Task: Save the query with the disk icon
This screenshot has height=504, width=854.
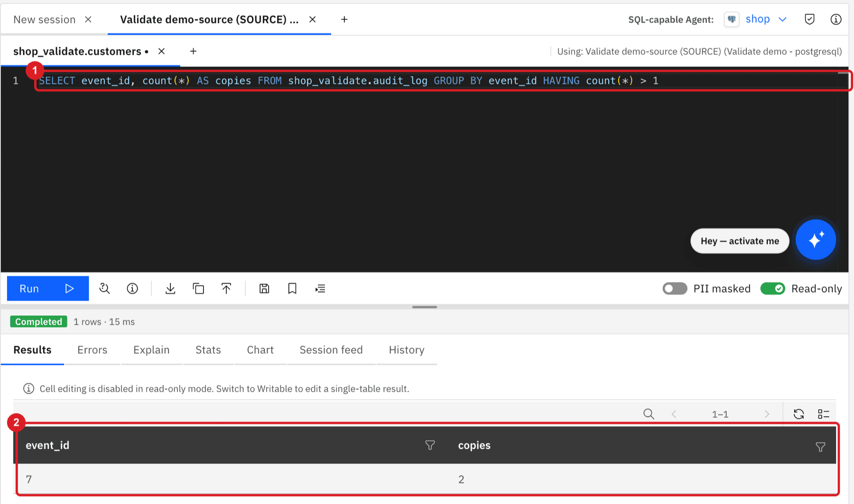Action: point(264,288)
